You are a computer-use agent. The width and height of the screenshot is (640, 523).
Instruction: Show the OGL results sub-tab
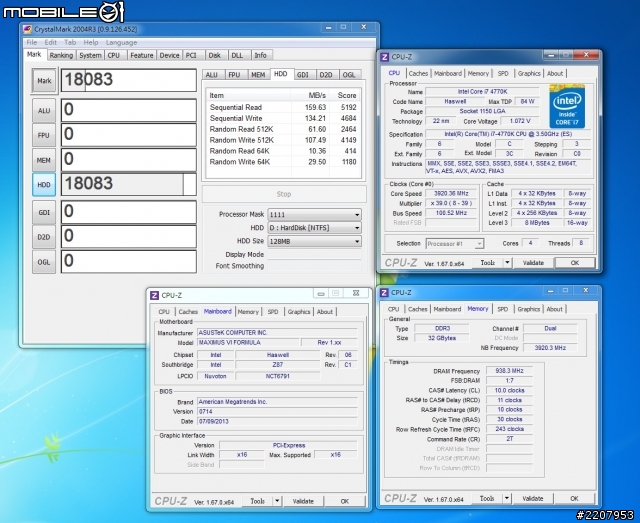point(349,75)
